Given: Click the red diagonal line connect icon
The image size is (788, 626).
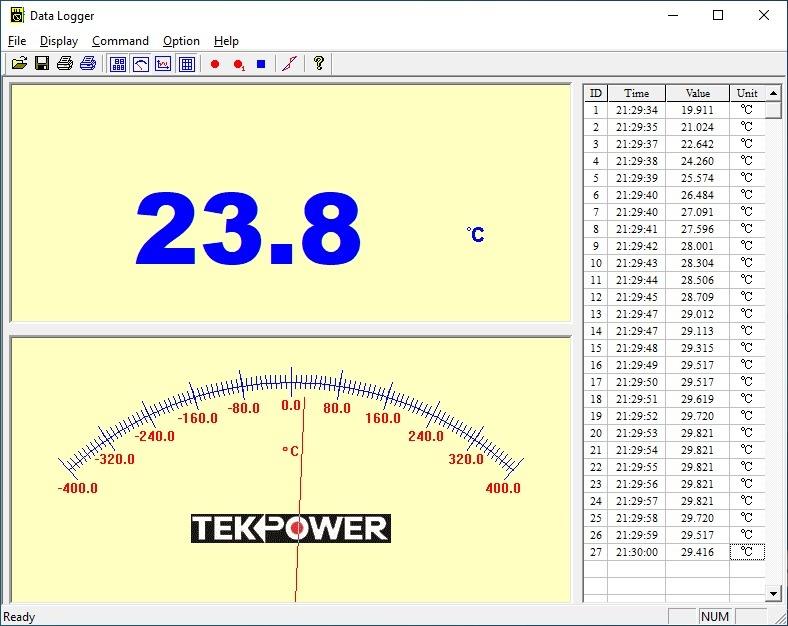Looking at the screenshot, I should [x=289, y=64].
